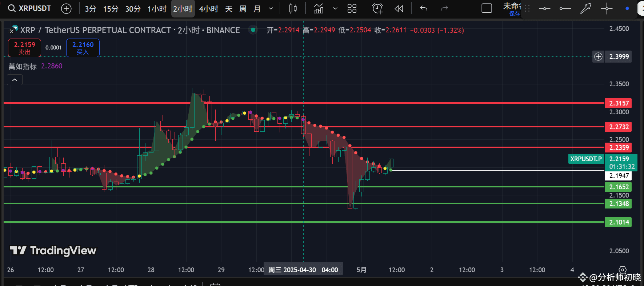The height and width of the screenshot is (286, 644).
Task: Click the red 2.3157 horizontal line
Action: click(304, 103)
